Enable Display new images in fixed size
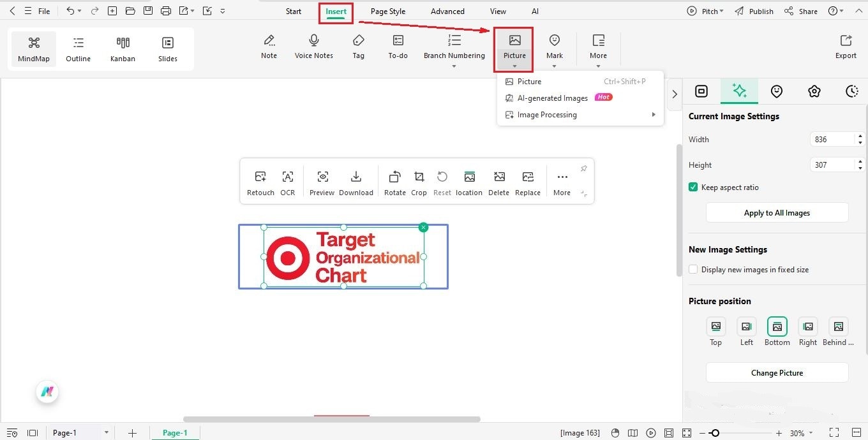This screenshot has width=868, height=440. click(x=693, y=270)
